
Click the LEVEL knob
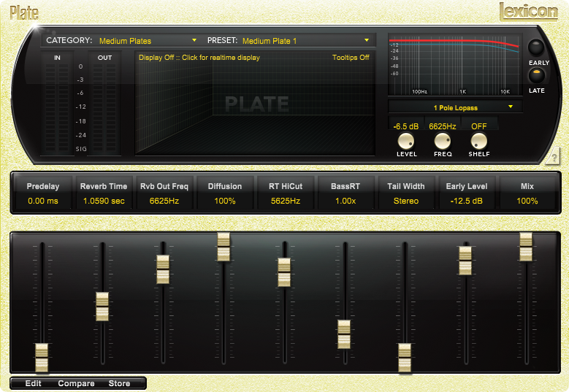tap(406, 141)
